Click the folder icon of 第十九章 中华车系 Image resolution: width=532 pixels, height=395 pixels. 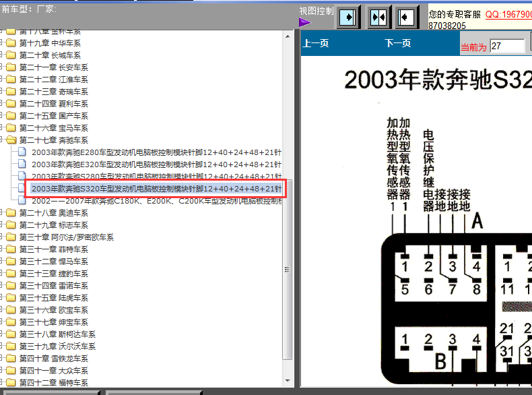tap(11, 42)
